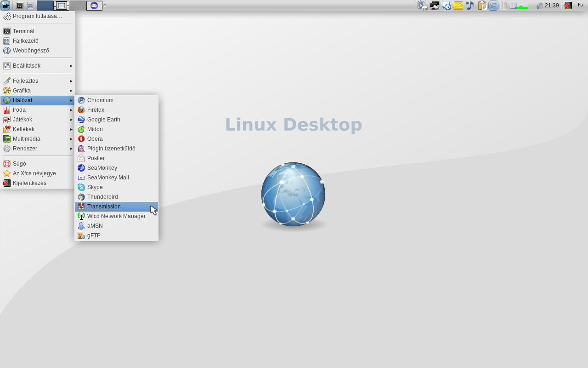Image resolution: width=588 pixels, height=368 pixels.
Task: Click the 21:39 clock
Action: tap(552, 6)
